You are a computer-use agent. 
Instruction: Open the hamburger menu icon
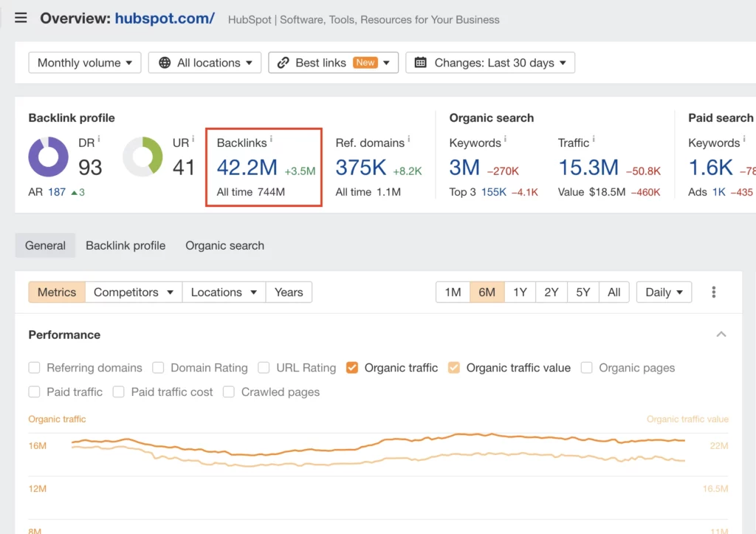(21, 18)
